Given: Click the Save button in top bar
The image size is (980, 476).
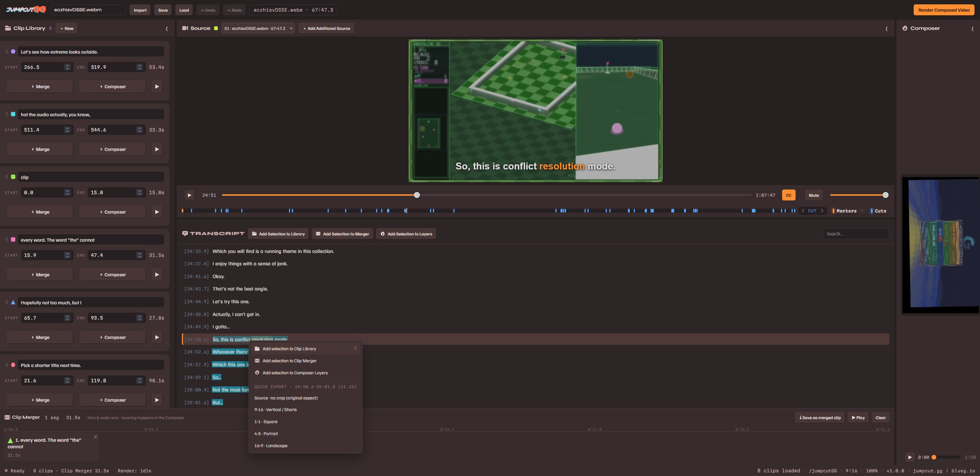Looking at the screenshot, I should 163,10.
